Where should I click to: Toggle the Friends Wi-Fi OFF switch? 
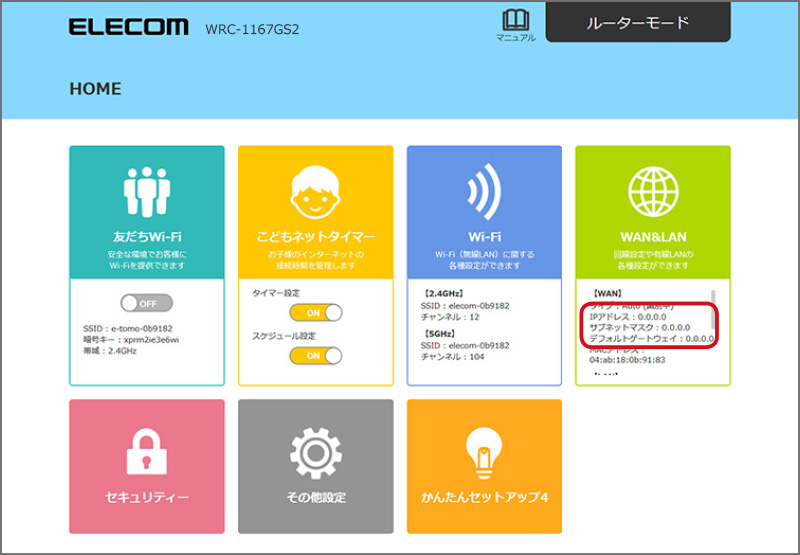click(x=146, y=303)
